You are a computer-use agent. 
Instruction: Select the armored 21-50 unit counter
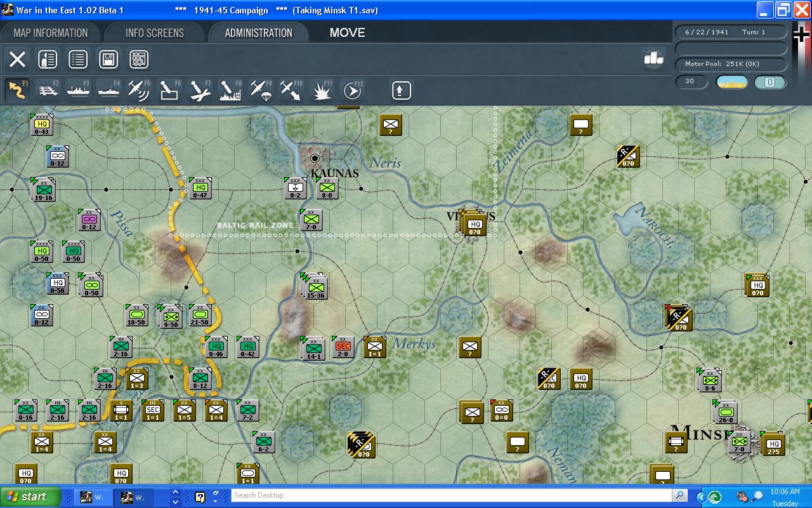pyautogui.click(x=200, y=315)
